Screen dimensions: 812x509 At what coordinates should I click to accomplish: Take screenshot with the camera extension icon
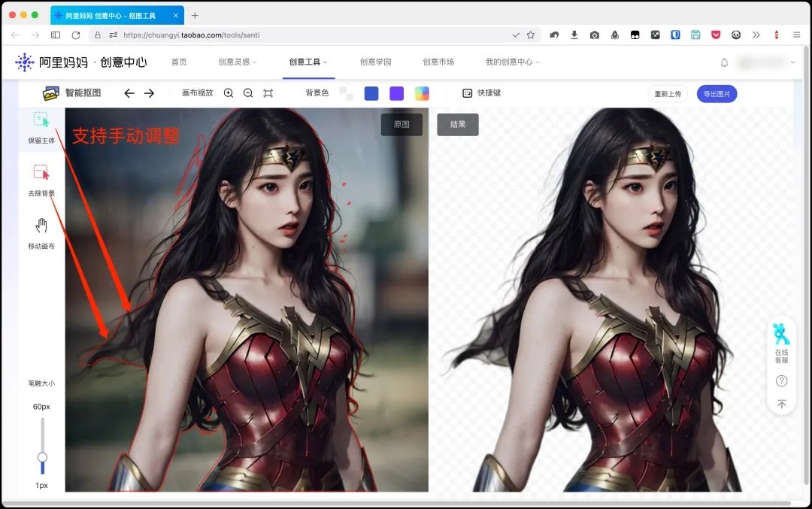click(x=595, y=35)
